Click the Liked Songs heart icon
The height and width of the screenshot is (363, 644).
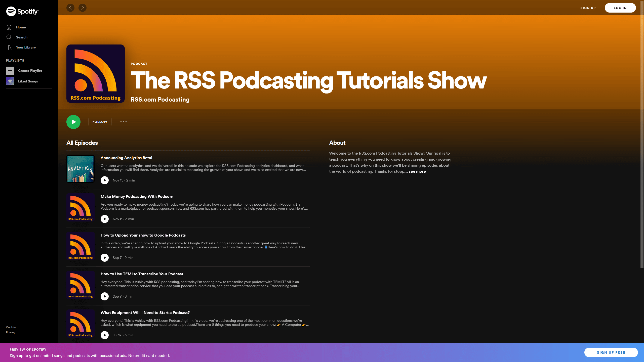10,81
